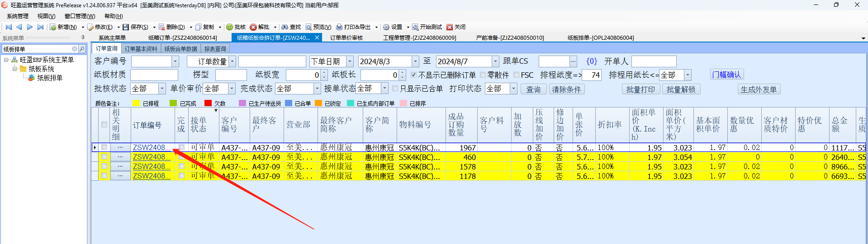This screenshot has height=244, width=868.
Task: Open the 单价审价 dropdown
Action: [x=232, y=89]
